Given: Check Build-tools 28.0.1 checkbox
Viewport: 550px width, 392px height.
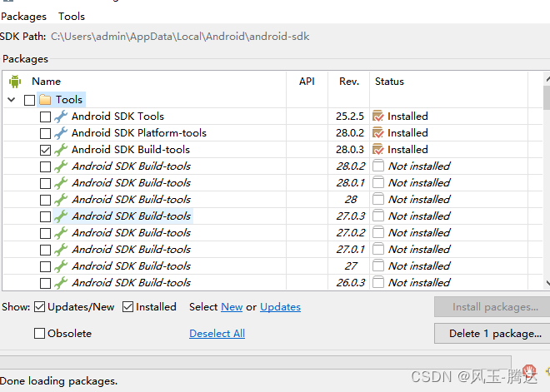Looking at the screenshot, I should coord(45,184).
